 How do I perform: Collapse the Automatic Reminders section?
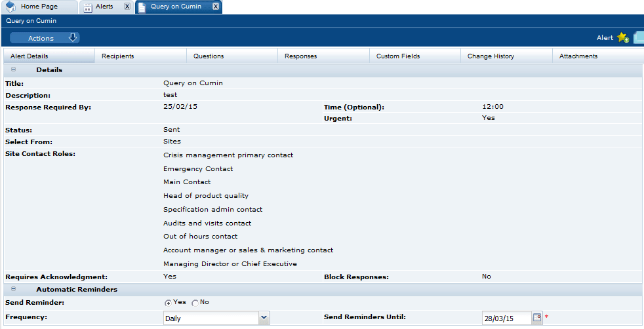click(x=14, y=289)
